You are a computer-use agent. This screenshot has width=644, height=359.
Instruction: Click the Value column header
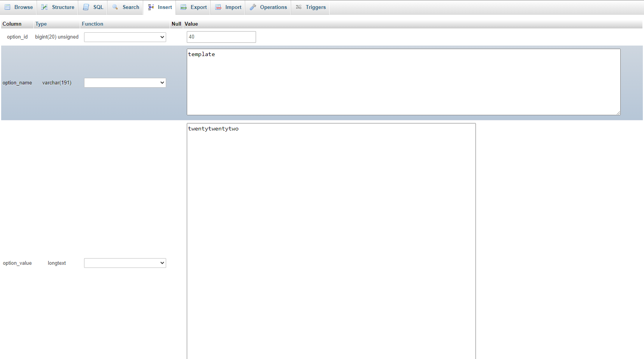pyautogui.click(x=191, y=24)
